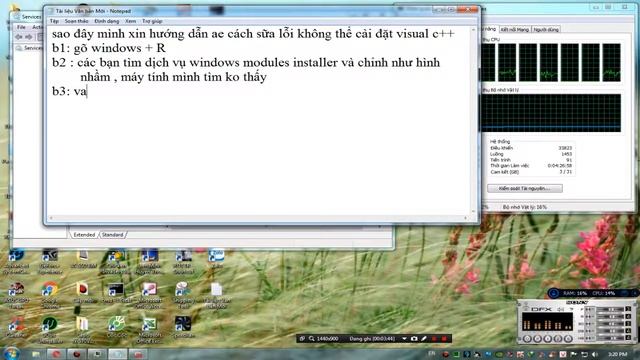Switch to the Extended tab in Services

(84, 235)
